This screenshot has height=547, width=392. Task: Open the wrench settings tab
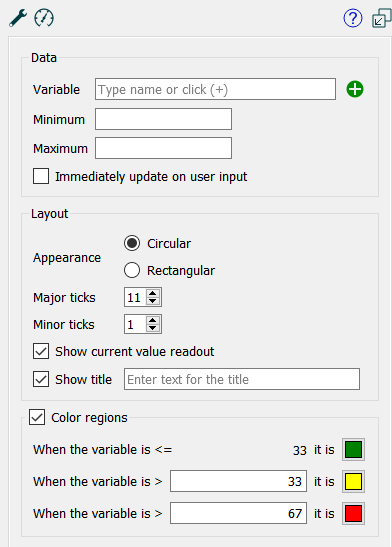point(18,18)
